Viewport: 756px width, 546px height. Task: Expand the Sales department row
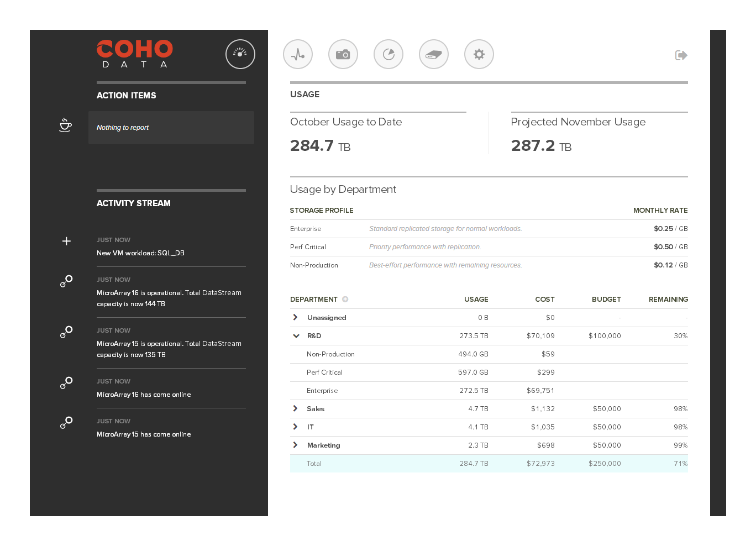click(295, 408)
